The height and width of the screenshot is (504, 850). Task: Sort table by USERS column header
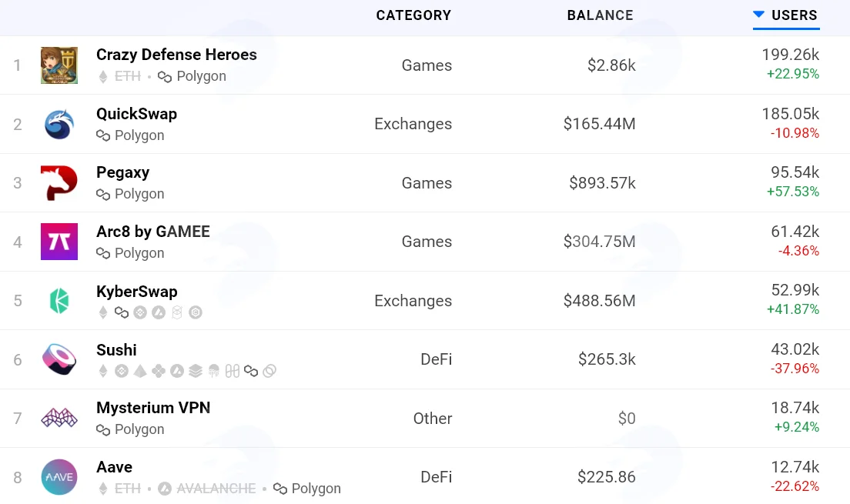click(794, 15)
